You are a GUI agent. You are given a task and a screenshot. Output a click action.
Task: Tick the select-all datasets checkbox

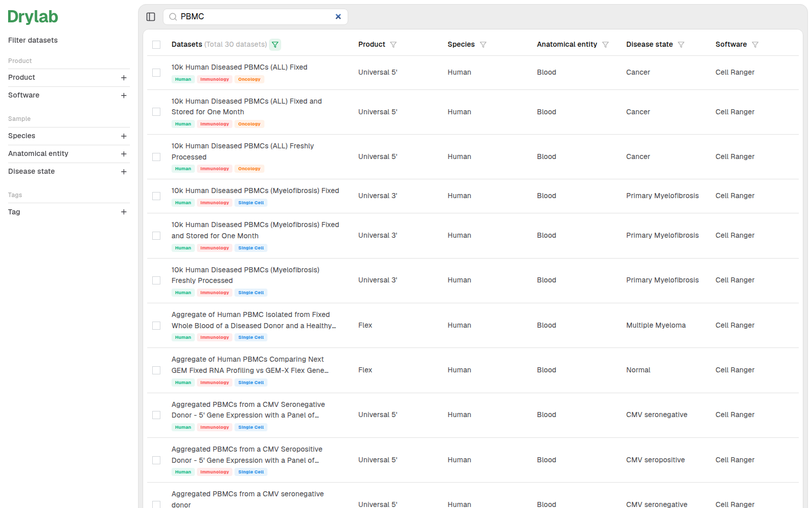tap(156, 45)
